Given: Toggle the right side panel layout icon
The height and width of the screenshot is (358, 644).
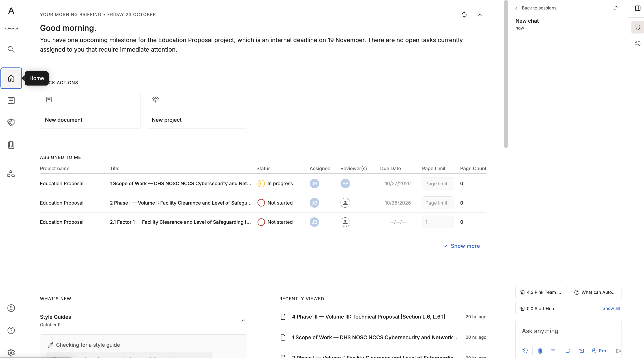Looking at the screenshot, I should click(638, 8).
